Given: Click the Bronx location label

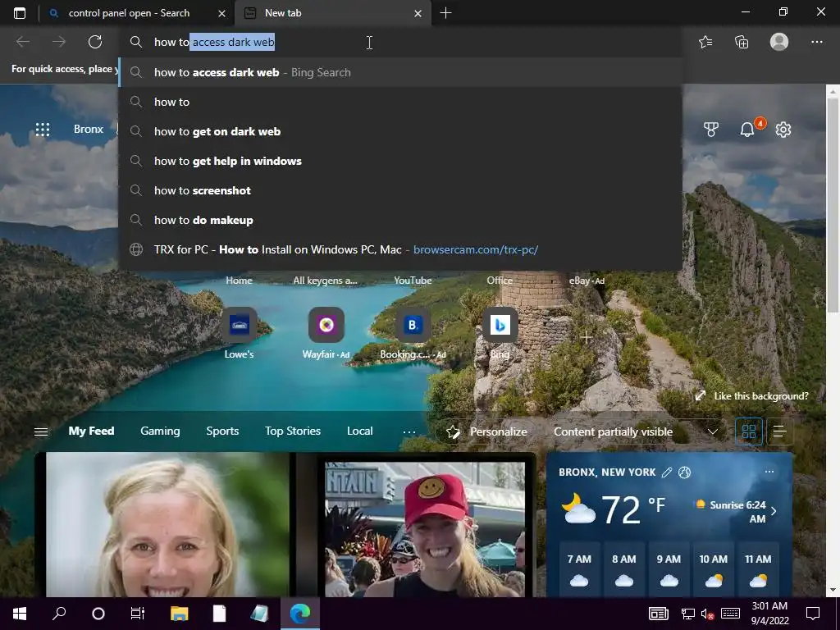Looking at the screenshot, I should 89,129.
